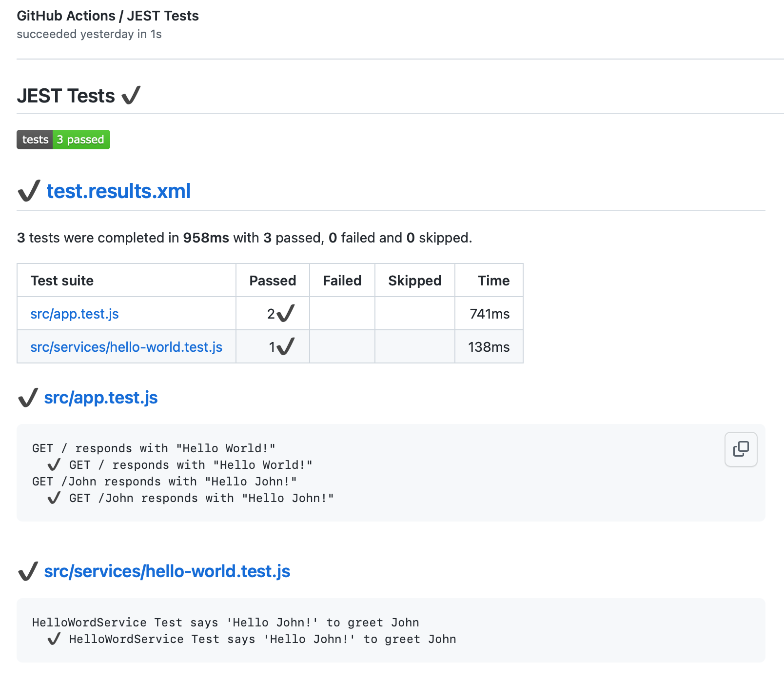Screen dimensions: 784x684
Task: Click the checkmark before src/app.test.js heading
Action: 28,398
